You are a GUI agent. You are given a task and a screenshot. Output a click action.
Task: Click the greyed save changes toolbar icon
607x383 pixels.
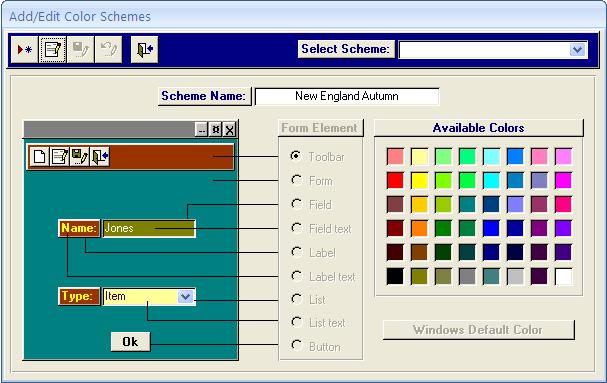[81, 50]
